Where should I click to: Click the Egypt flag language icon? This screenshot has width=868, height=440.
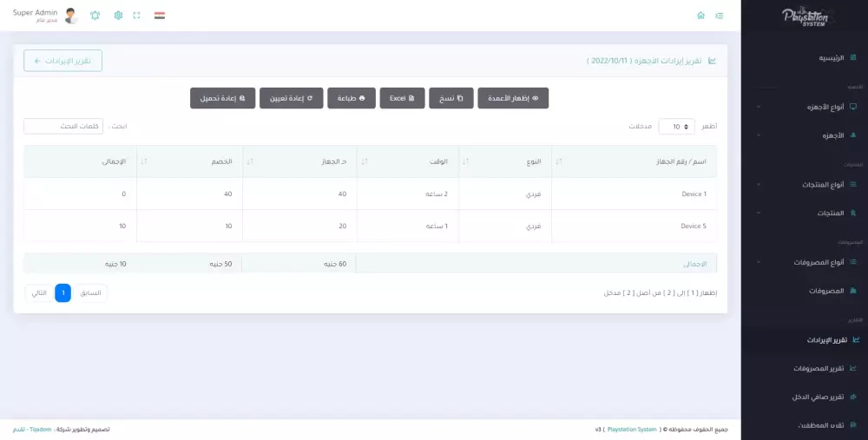pos(160,16)
